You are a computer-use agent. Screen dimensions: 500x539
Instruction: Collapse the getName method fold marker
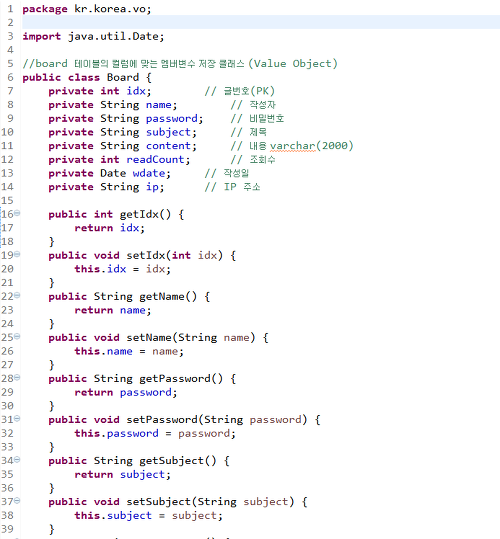(17, 295)
